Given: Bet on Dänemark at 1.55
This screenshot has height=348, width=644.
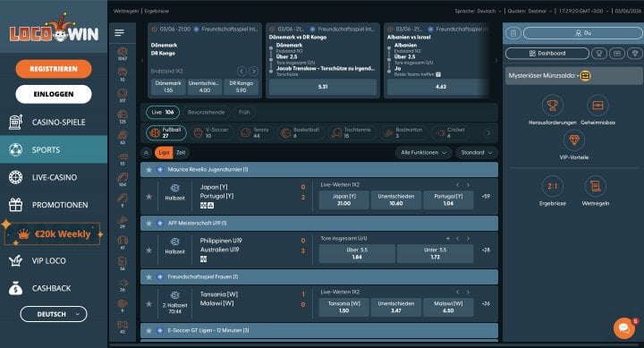Looking at the screenshot, I should pos(168,87).
